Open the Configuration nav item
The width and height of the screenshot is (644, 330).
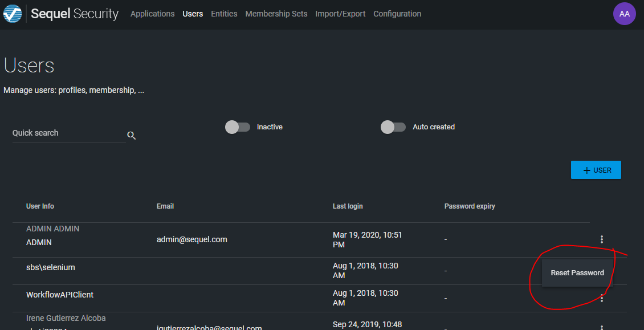coord(397,14)
